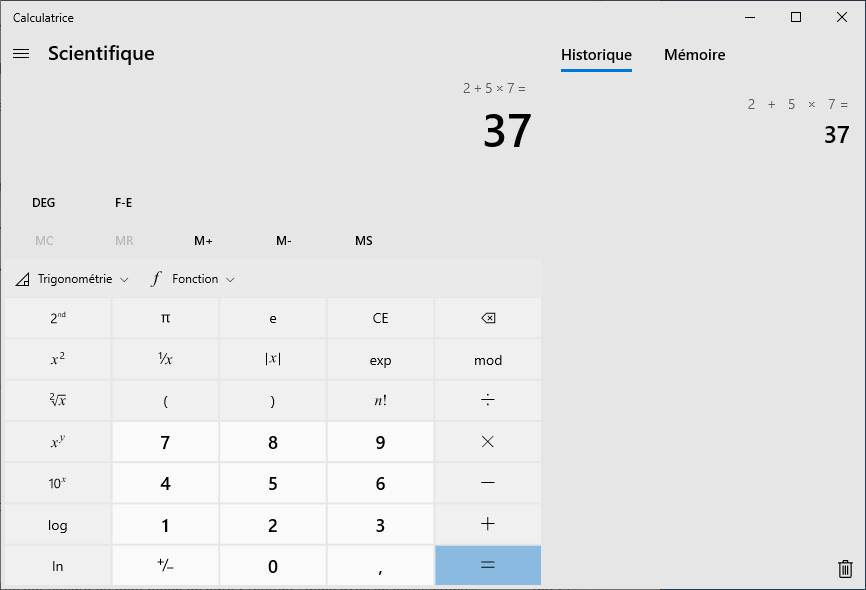Clear all history with trash icon
Screen dimensions: 866x590
[x=845, y=568]
